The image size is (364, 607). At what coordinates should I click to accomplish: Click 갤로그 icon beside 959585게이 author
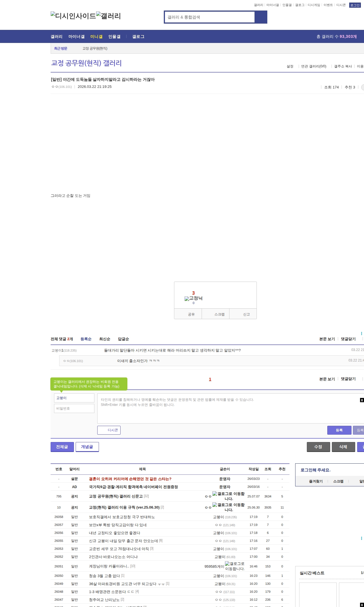tap(235, 566)
